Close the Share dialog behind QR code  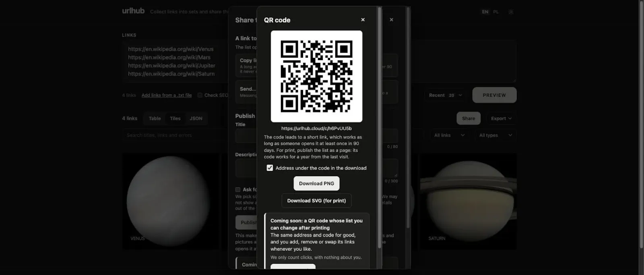(x=391, y=20)
